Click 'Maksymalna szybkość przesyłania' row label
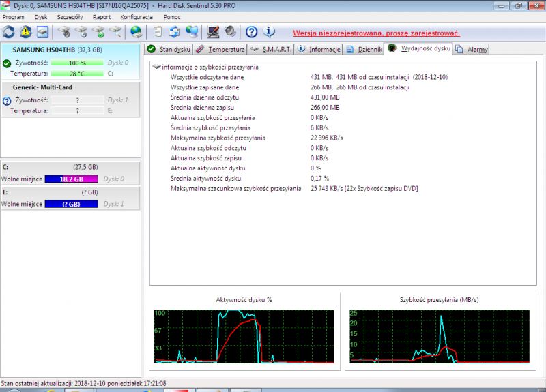 (x=218, y=138)
